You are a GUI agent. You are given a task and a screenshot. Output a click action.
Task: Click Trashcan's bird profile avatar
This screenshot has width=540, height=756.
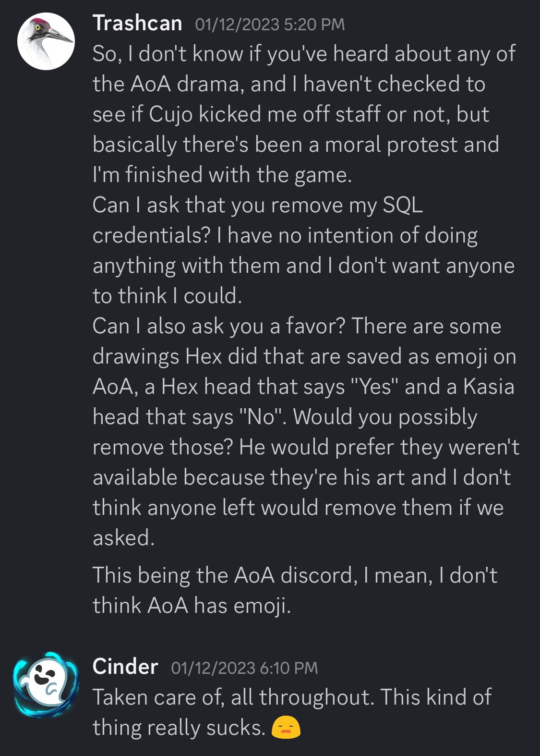tap(46, 41)
